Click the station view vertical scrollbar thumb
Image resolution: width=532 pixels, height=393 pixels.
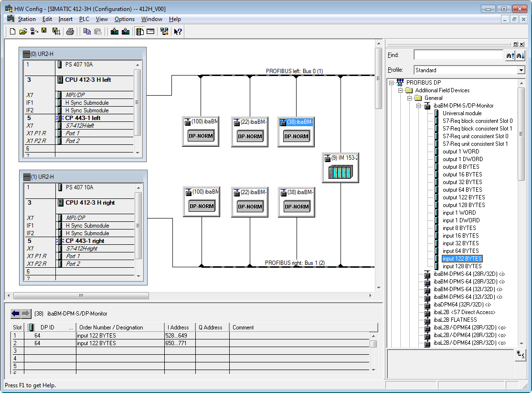(378, 78)
